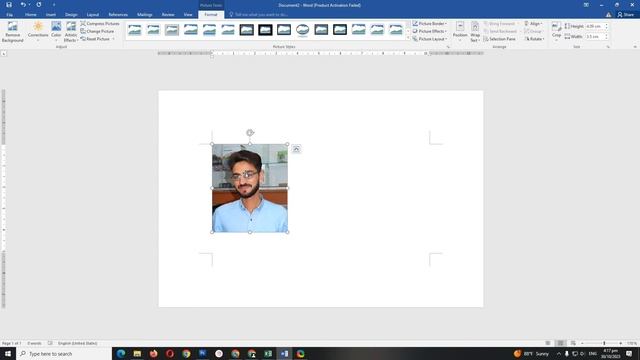Viewport: 640px width, 360px height.
Task: Click the Height value field
Action: tap(594, 26)
